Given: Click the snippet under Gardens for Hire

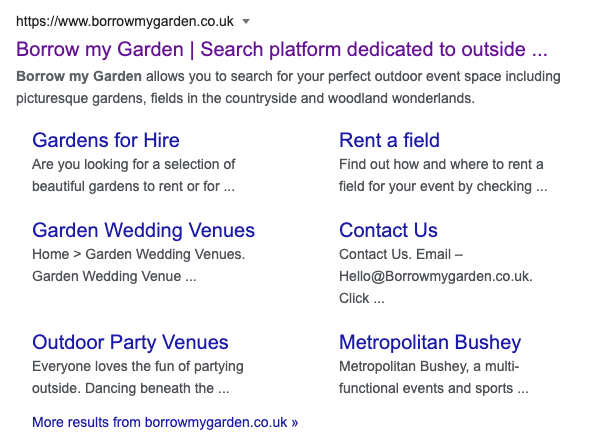Looking at the screenshot, I should click(x=134, y=175).
